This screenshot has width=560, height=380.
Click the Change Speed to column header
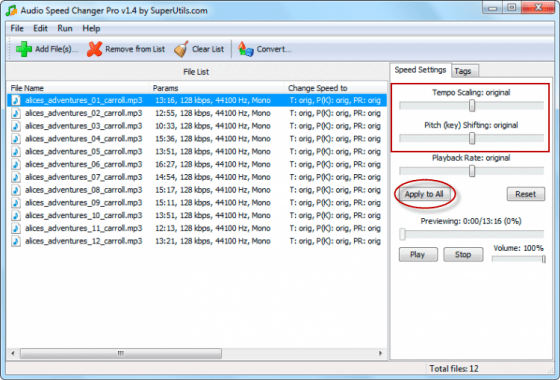[x=336, y=88]
